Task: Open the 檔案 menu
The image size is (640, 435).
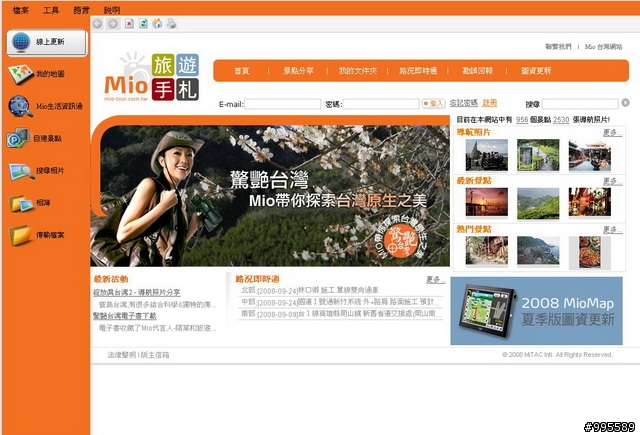Action: [x=20, y=10]
